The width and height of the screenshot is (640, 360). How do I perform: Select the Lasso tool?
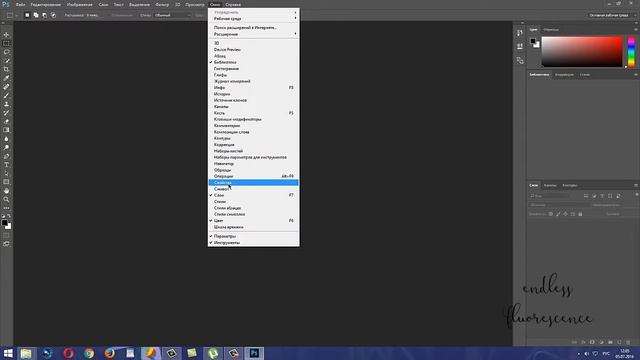click(x=6, y=52)
